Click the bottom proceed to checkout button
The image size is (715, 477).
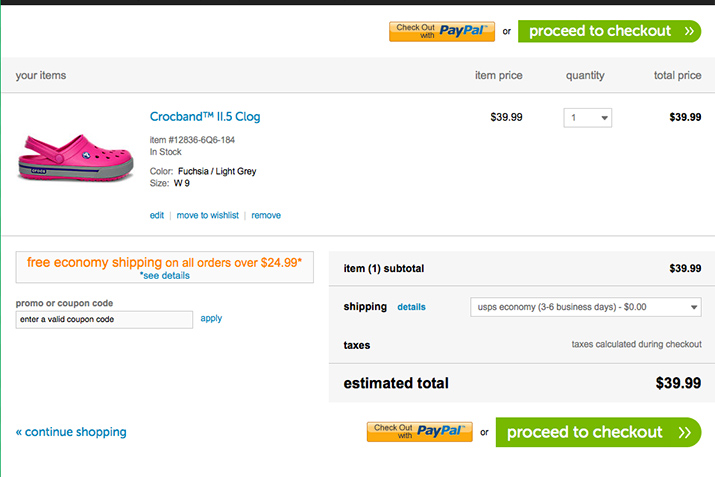click(585, 432)
